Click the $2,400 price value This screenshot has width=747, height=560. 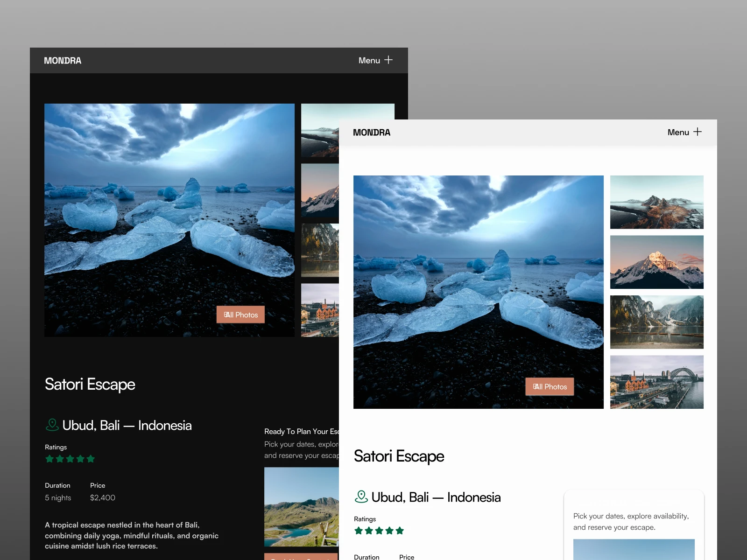click(x=103, y=498)
